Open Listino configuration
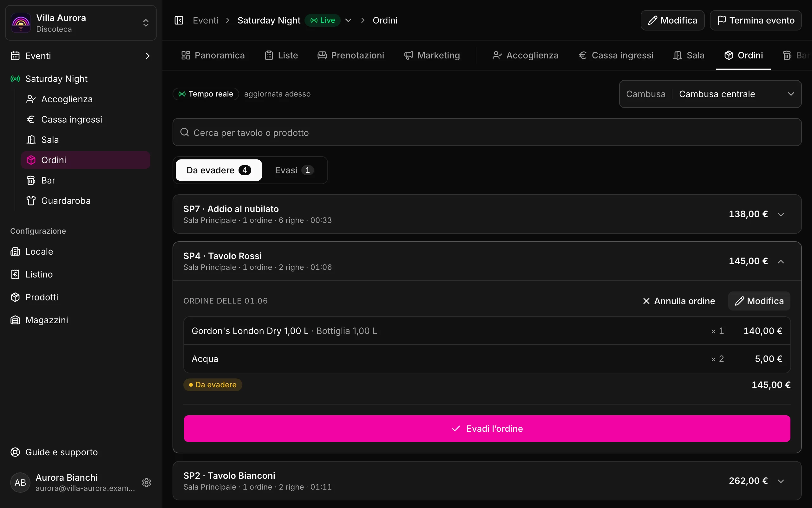Screen dimensions: 812x508 pyautogui.click(x=81, y=274)
